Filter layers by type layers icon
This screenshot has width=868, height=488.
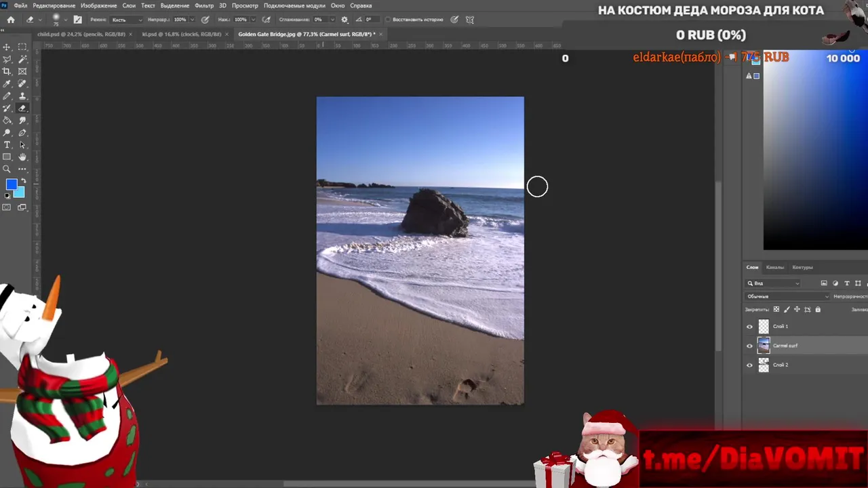tap(847, 283)
